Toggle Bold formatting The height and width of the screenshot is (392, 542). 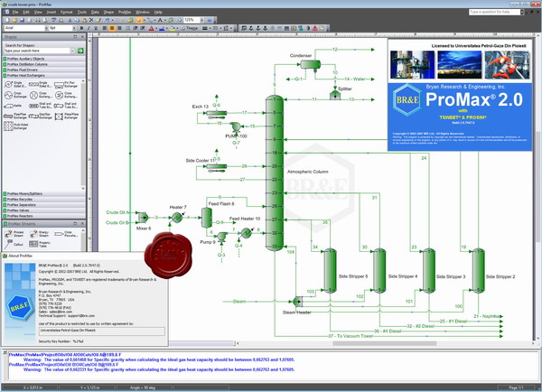click(x=81, y=28)
